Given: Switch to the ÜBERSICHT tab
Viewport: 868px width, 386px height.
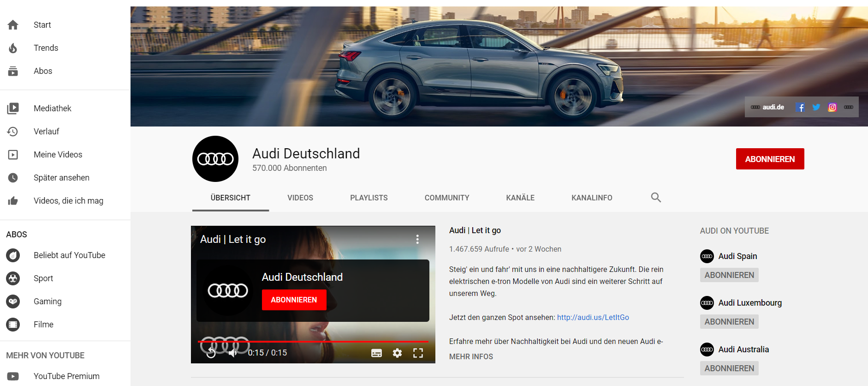Looking at the screenshot, I should [231, 198].
